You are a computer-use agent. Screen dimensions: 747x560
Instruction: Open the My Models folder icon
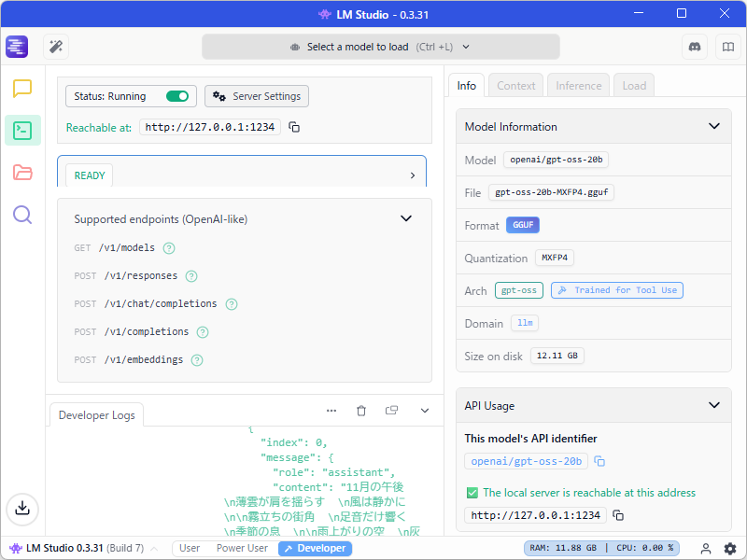pyautogui.click(x=22, y=172)
